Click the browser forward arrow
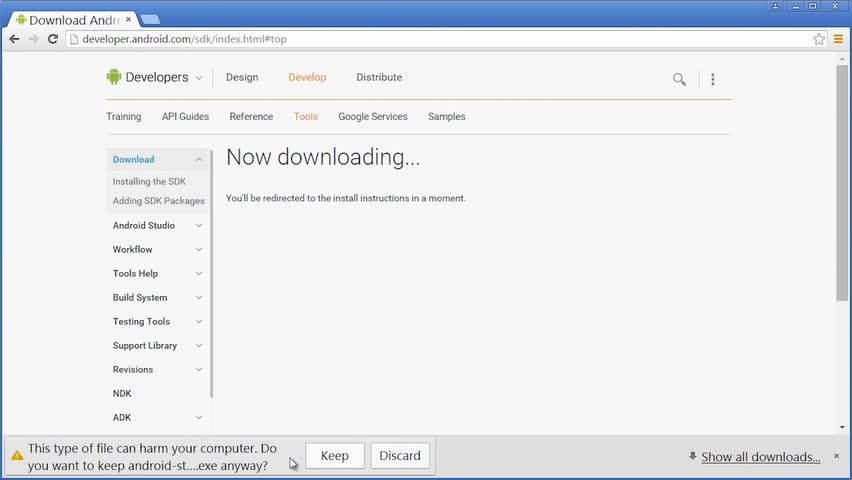The width and height of the screenshot is (852, 480). click(33, 39)
